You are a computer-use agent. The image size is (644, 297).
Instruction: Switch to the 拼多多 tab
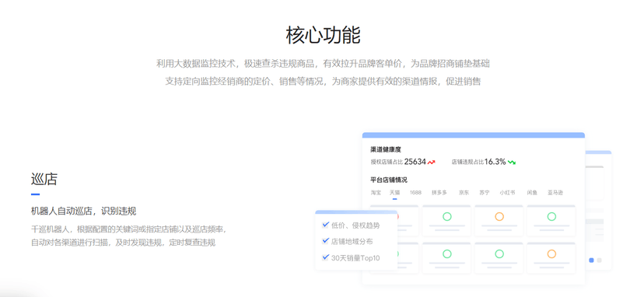(439, 192)
